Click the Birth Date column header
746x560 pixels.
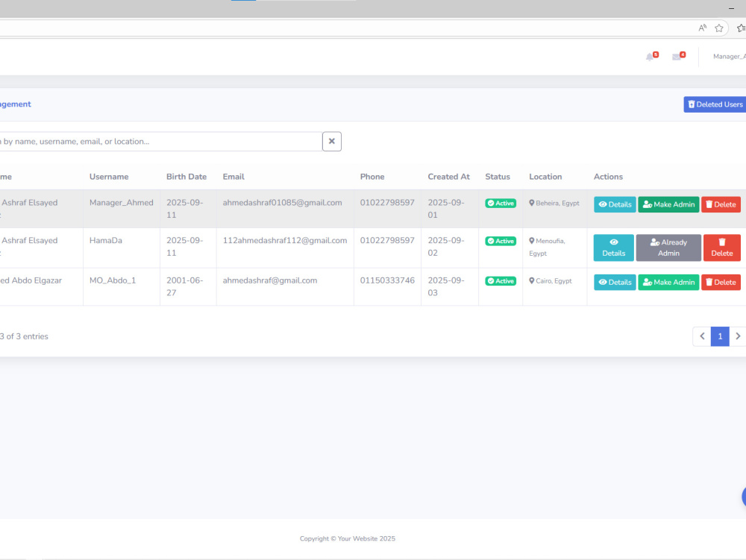click(186, 177)
